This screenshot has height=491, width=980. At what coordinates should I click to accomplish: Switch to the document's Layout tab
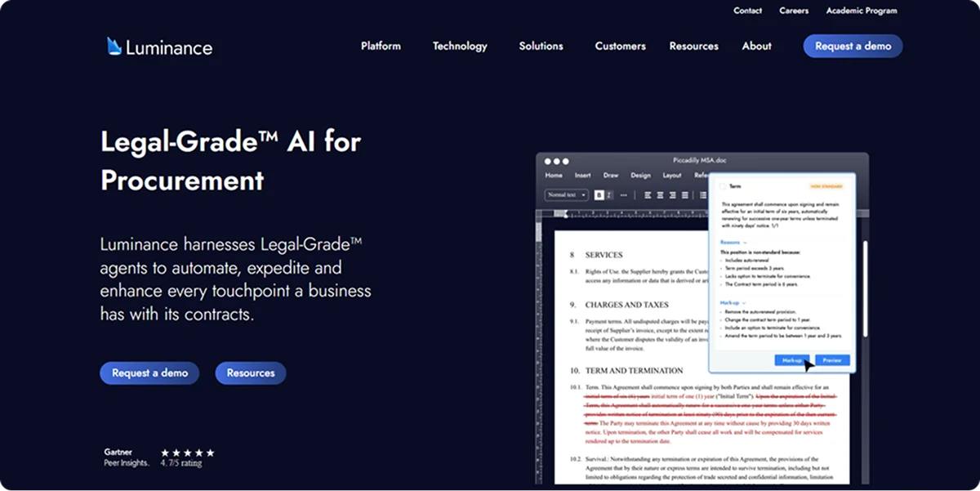(x=671, y=176)
